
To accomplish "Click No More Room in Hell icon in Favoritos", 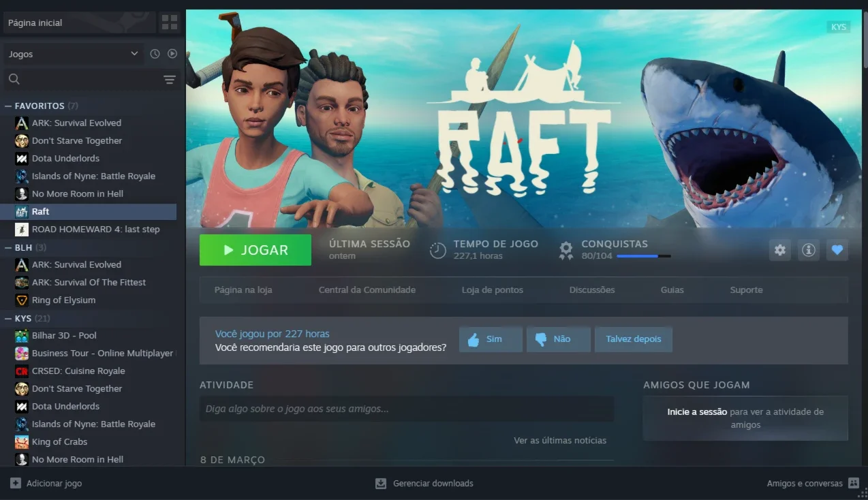I will (22, 194).
